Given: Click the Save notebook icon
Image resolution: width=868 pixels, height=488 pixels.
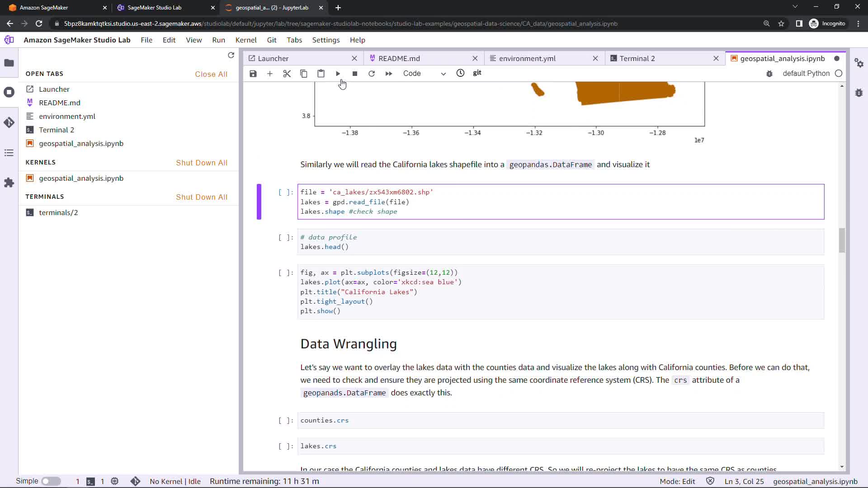Looking at the screenshot, I should tap(253, 74).
